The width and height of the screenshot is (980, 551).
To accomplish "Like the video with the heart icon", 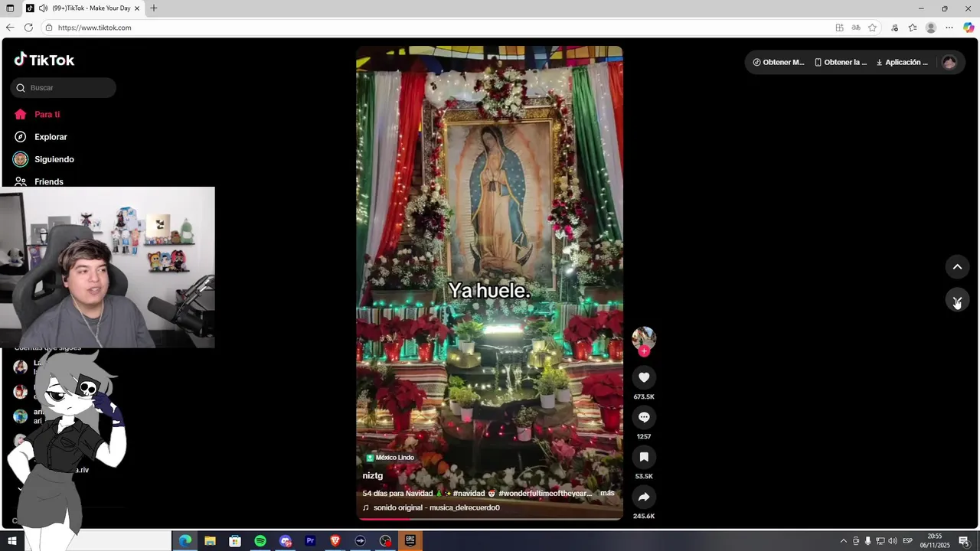I will pos(644,377).
